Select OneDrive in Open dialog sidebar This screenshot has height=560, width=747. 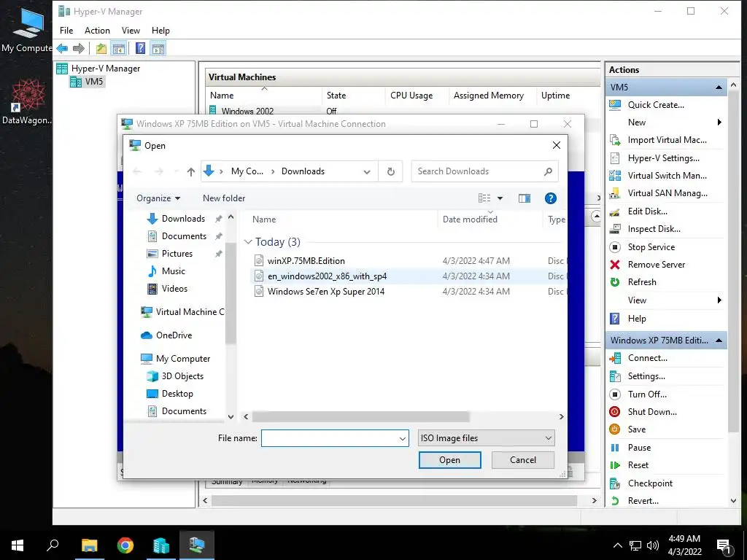174,335
